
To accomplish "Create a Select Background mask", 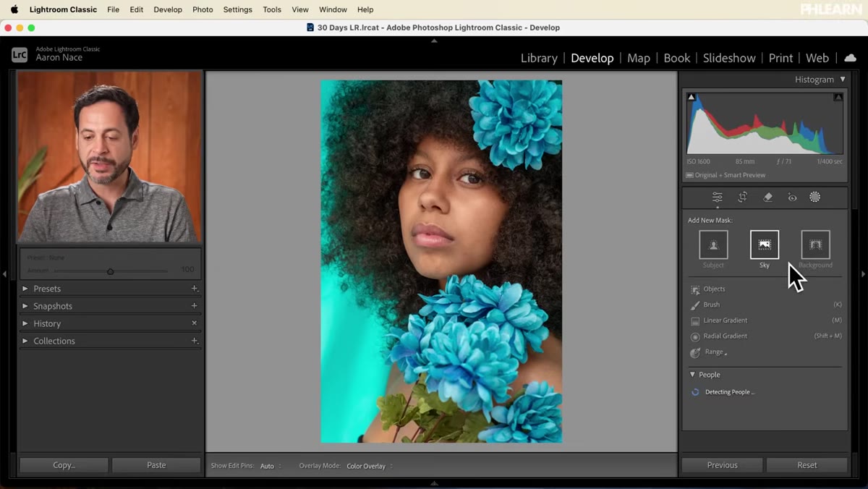I will coord(815,244).
